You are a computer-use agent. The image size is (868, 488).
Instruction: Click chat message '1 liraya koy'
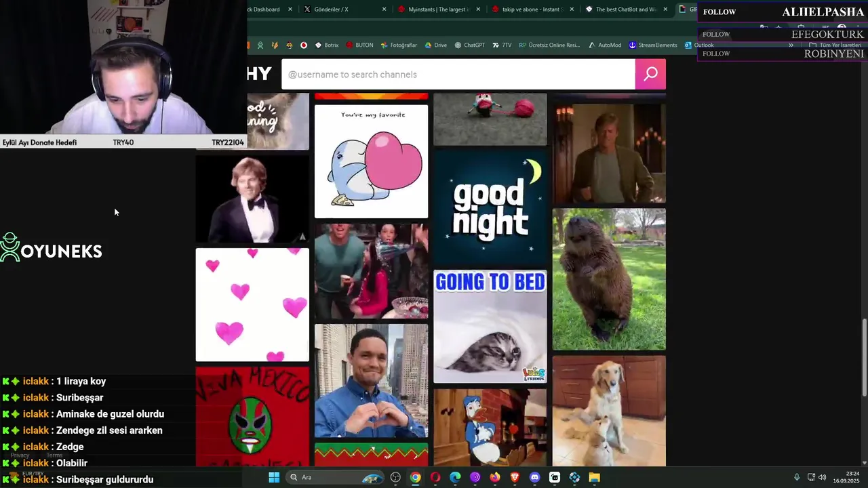click(x=81, y=381)
